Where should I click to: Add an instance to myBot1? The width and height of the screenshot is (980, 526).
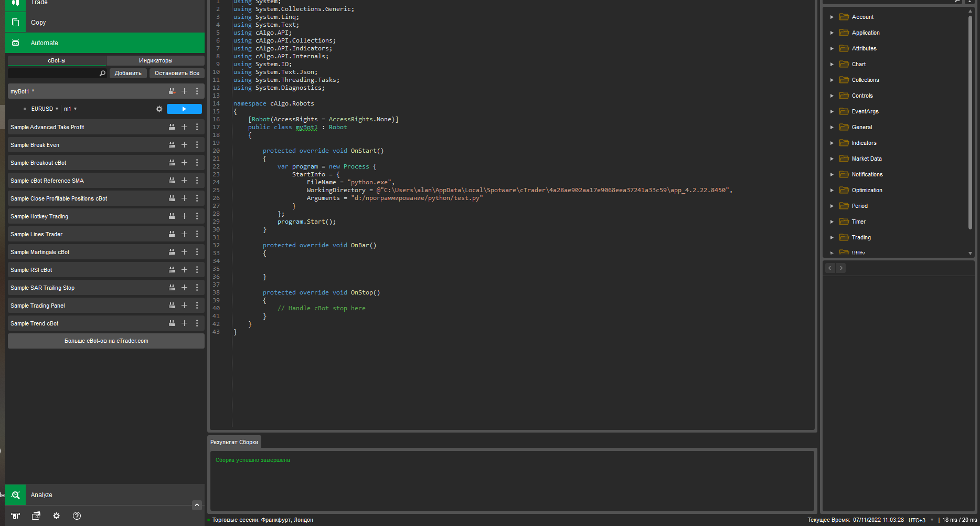coord(184,91)
